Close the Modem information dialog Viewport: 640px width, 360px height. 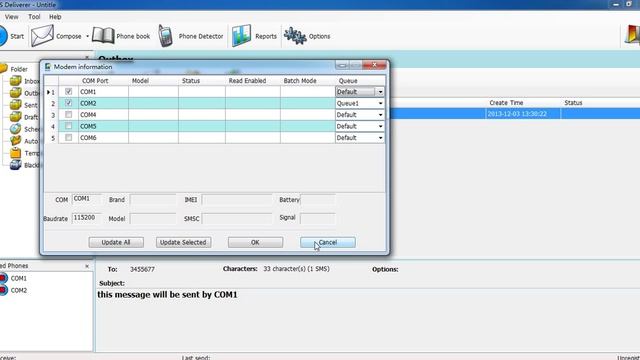point(374,65)
